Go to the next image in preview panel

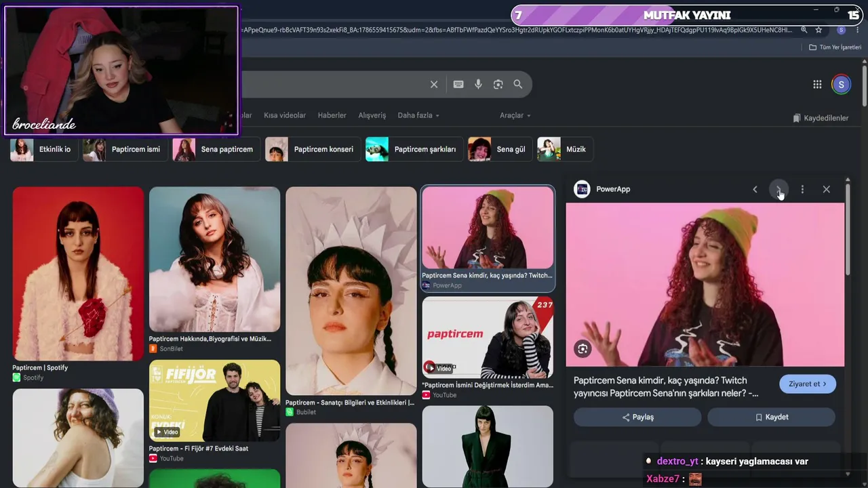[x=778, y=189]
